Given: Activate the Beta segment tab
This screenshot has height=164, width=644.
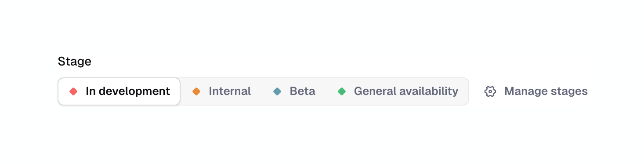Looking at the screenshot, I should click(x=294, y=91).
